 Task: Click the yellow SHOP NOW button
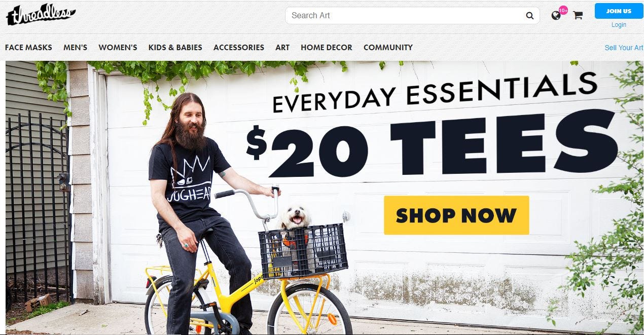pos(456,215)
